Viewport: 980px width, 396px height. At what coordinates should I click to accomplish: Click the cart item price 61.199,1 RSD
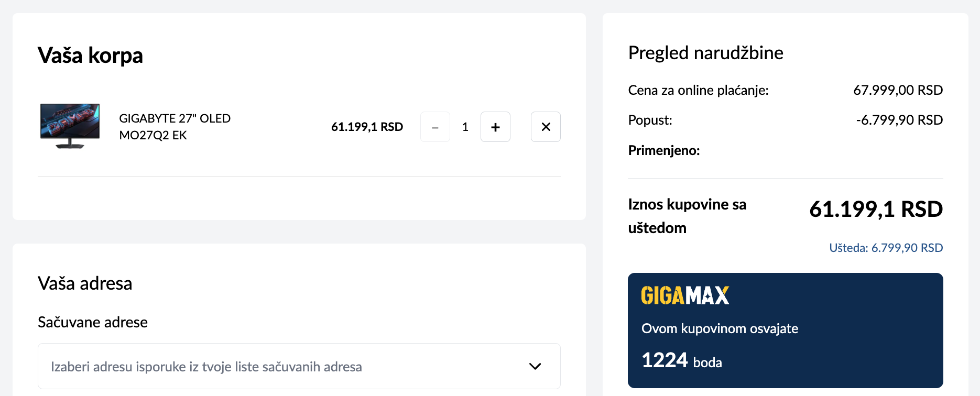pos(367,127)
